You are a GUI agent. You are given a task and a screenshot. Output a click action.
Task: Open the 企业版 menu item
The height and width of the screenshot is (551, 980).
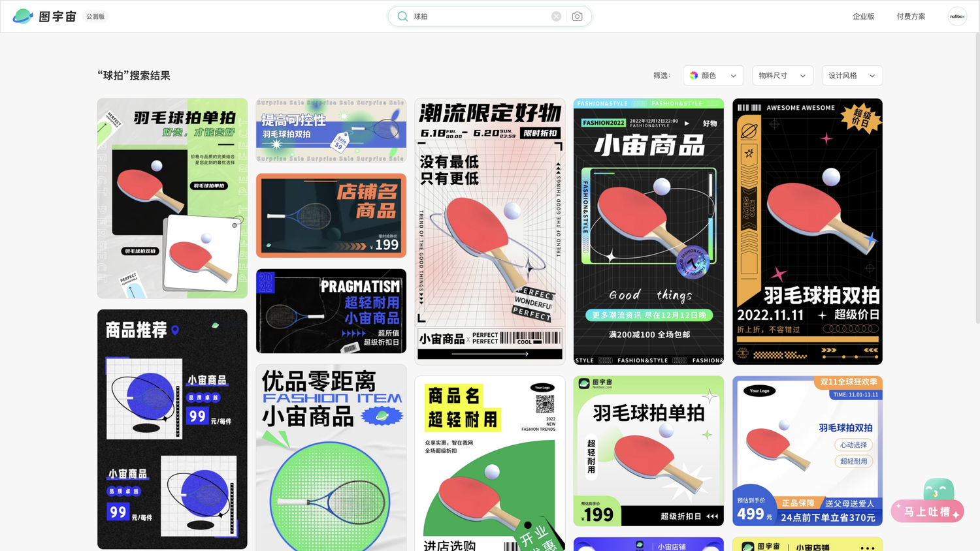point(863,16)
